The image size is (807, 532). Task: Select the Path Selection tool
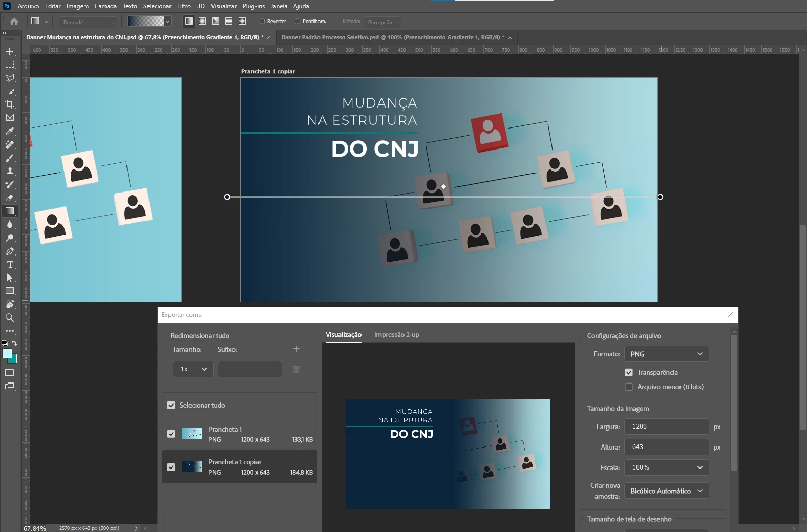[10, 278]
